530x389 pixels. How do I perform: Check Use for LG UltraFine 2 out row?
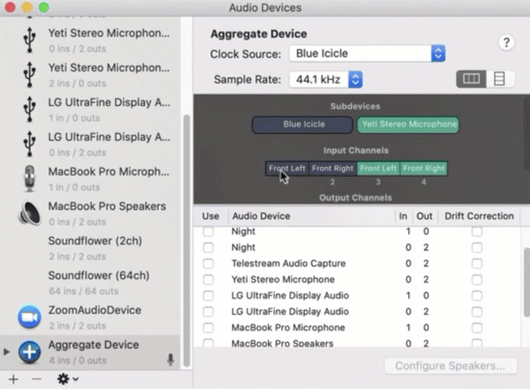tap(208, 312)
